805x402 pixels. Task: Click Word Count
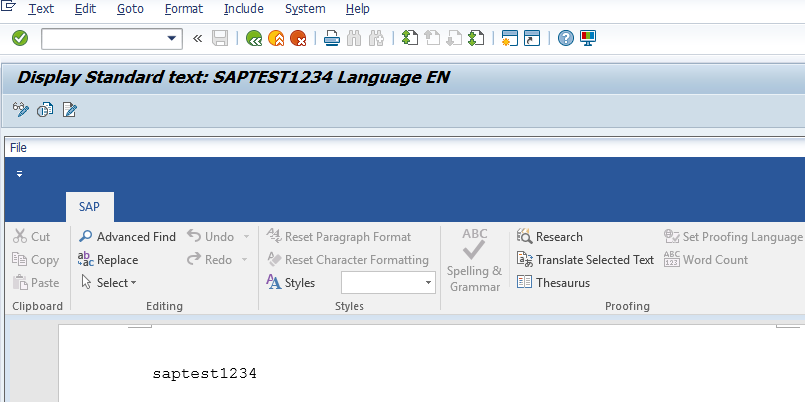coord(706,260)
